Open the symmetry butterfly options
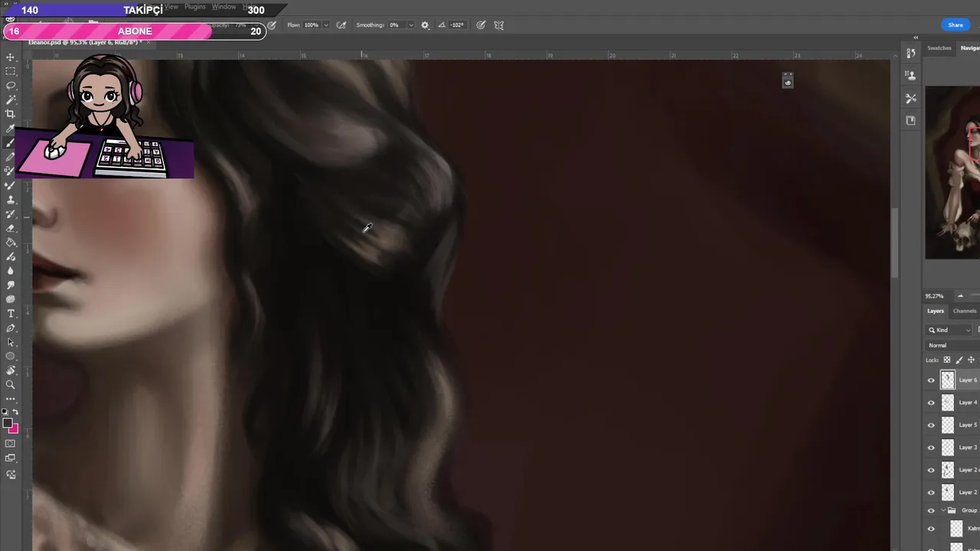Viewport: 980px width, 551px height. [x=498, y=25]
